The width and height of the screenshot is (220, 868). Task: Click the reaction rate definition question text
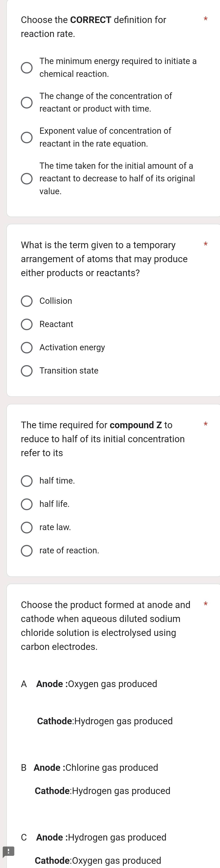[x=94, y=27]
